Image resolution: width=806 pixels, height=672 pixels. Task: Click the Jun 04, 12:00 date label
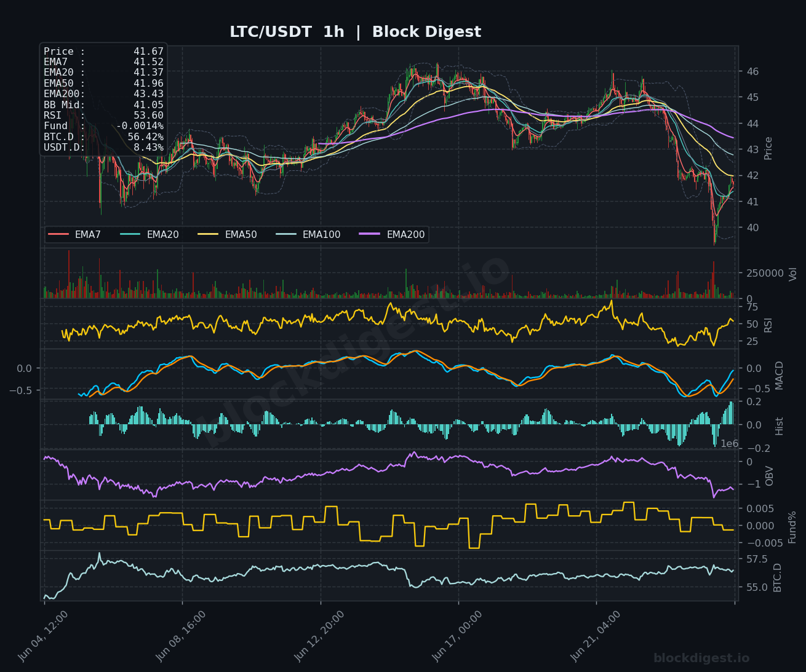pos(43,635)
